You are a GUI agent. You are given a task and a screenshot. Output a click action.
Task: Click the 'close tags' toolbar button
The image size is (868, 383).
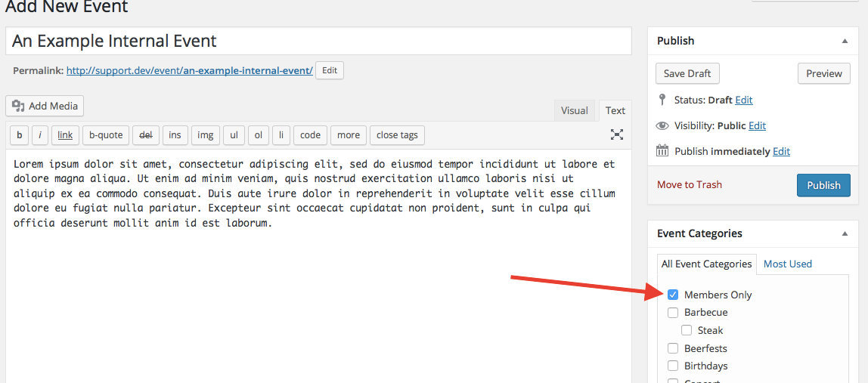point(397,135)
